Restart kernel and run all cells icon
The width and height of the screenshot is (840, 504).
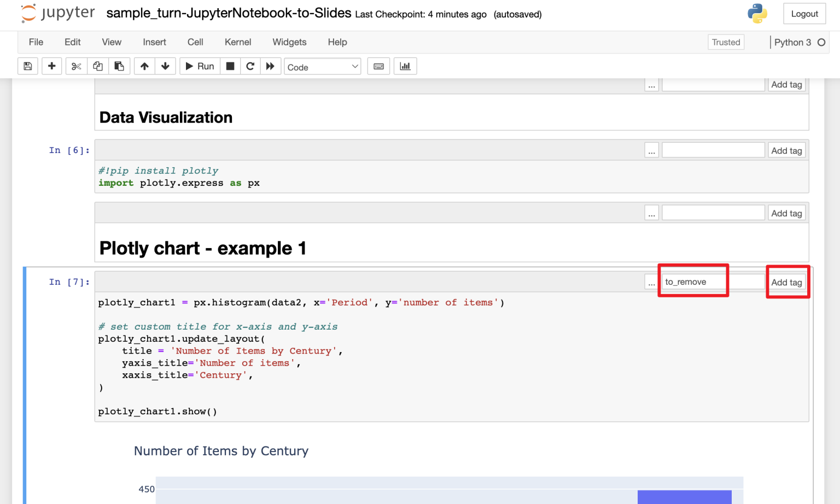pyautogui.click(x=270, y=66)
